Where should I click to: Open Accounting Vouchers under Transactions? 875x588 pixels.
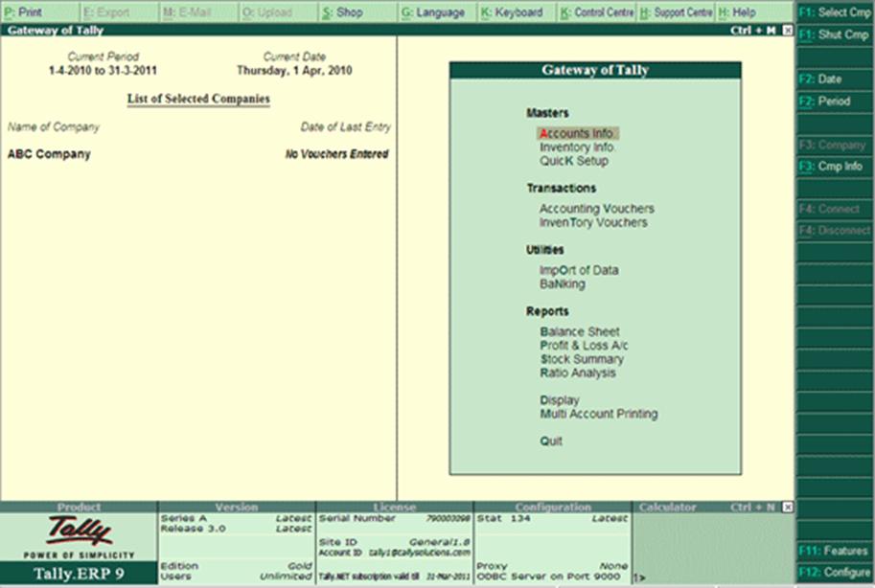[596, 208]
